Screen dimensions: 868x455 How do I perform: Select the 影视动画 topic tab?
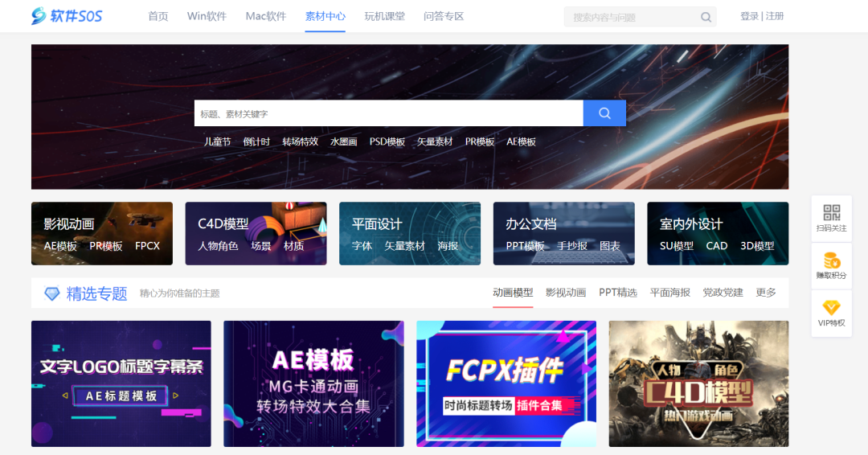(566, 293)
